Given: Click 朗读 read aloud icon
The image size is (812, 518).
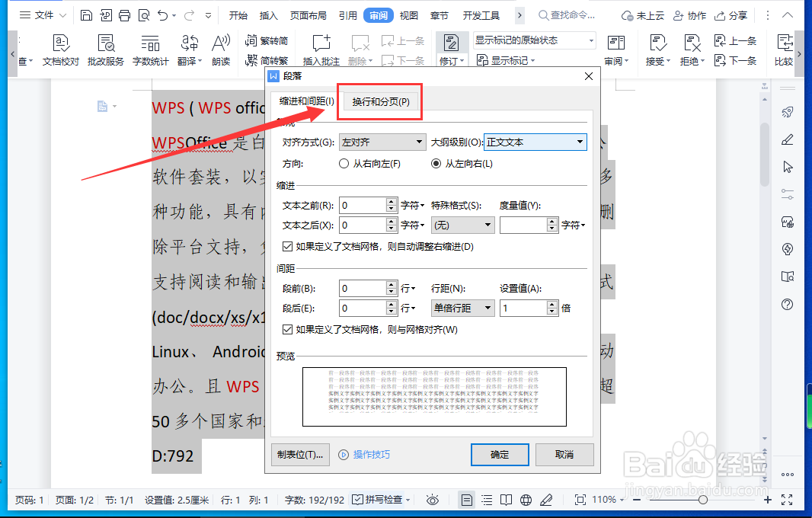Looking at the screenshot, I should point(221,50).
